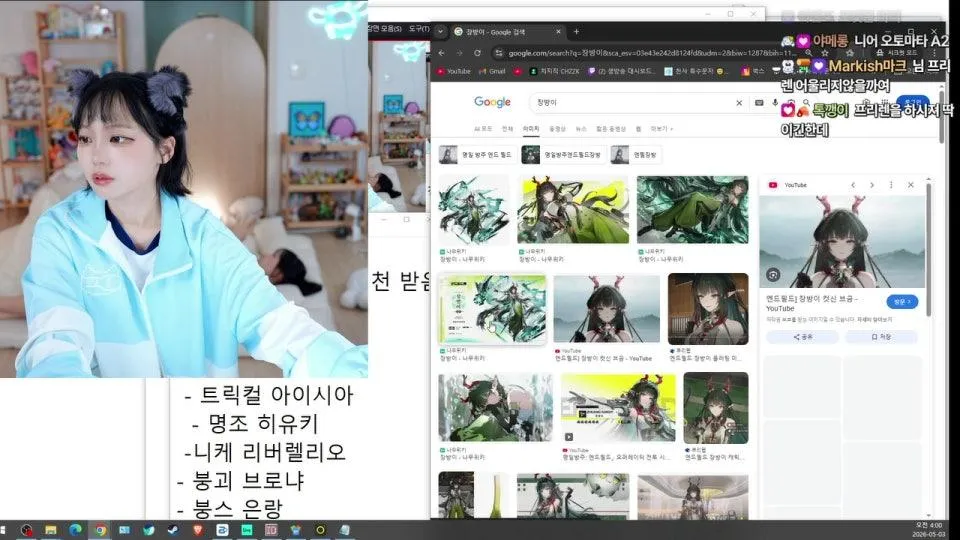Select the 동영상 (Videos) search tab
This screenshot has height=540, width=960.
(x=557, y=129)
